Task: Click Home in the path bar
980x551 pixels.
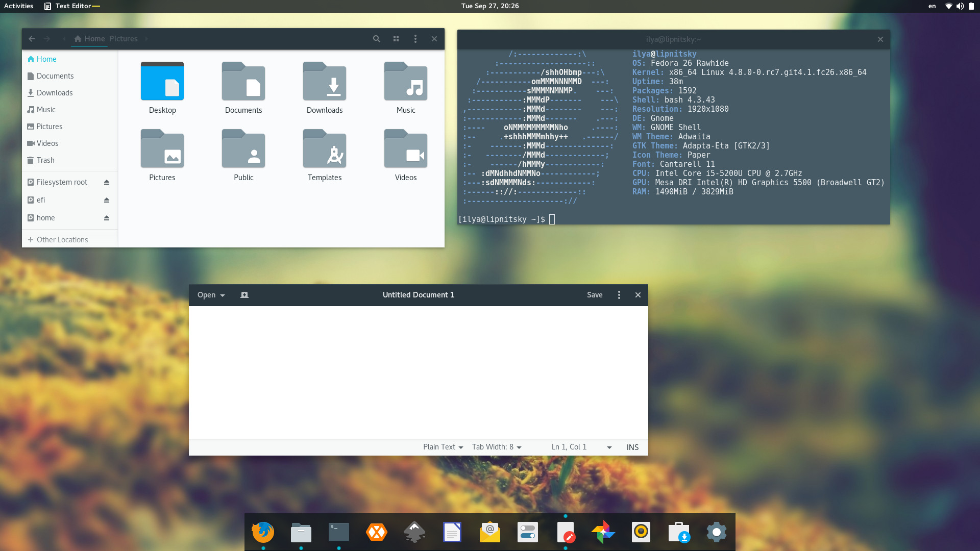Action: [x=89, y=39]
